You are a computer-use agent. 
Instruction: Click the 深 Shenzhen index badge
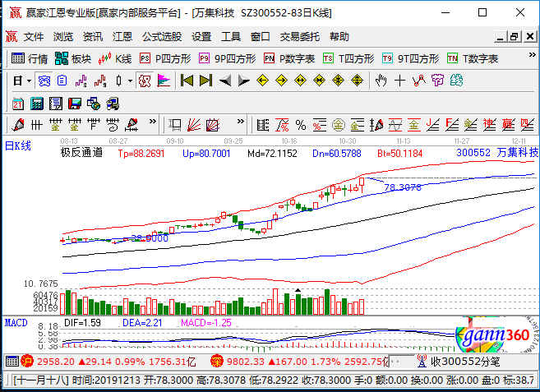[217, 362]
